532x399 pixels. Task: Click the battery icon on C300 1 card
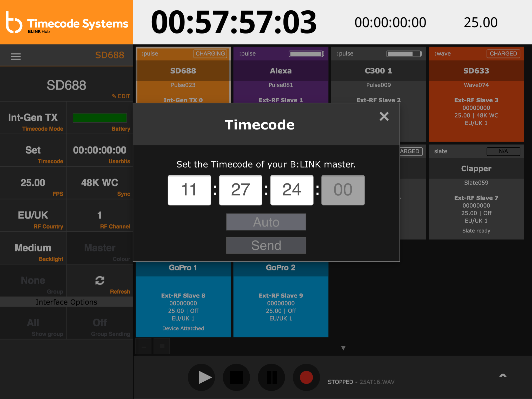(x=404, y=54)
